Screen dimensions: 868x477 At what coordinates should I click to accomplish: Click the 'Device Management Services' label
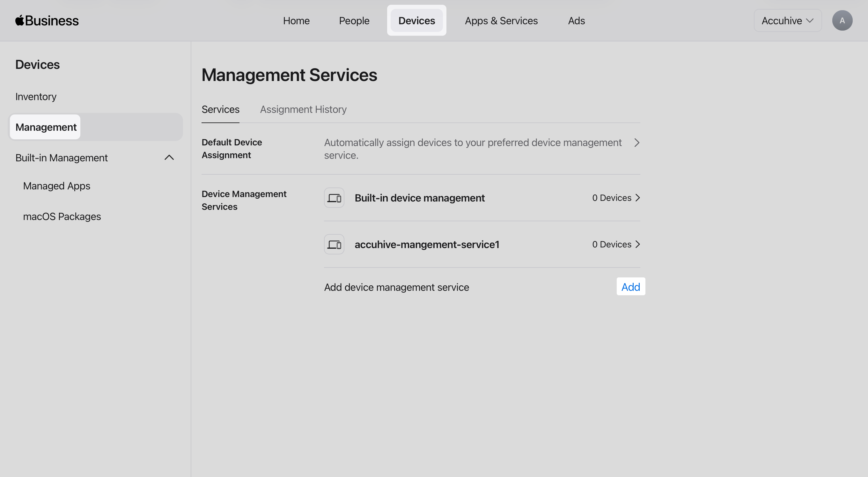pyautogui.click(x=244, y=200)
